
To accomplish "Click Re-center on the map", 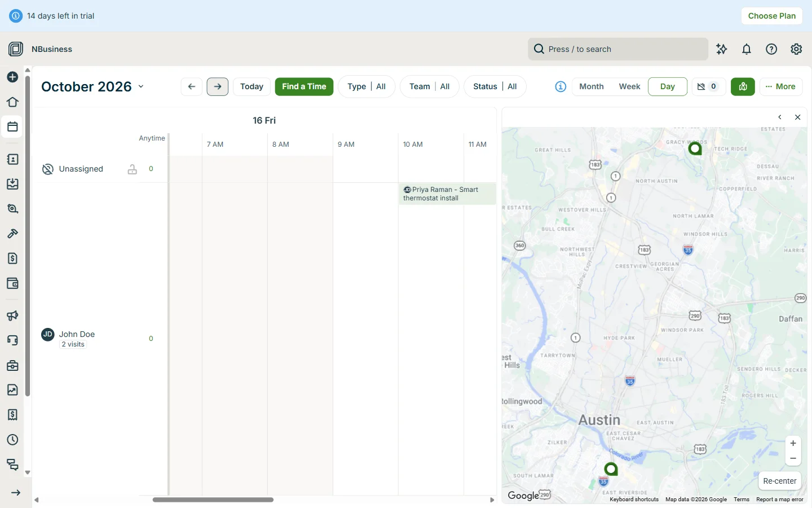I will [x=780, y=481].
